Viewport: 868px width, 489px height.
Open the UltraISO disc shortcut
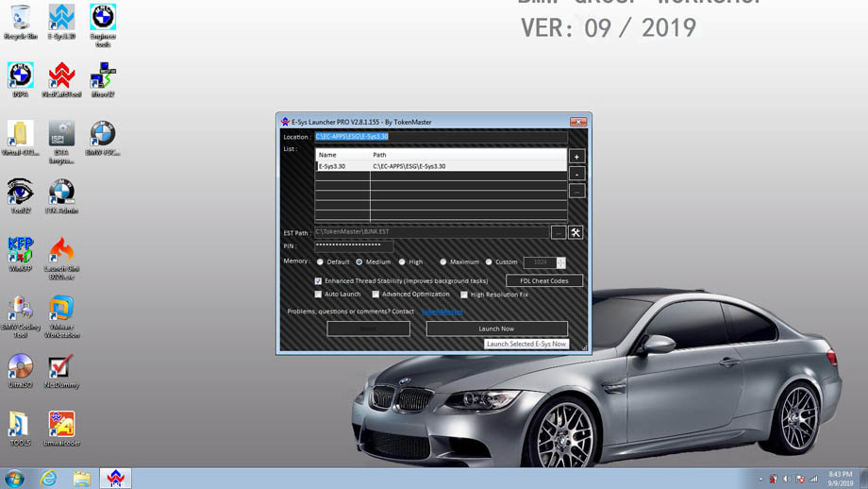pos(21,371)
